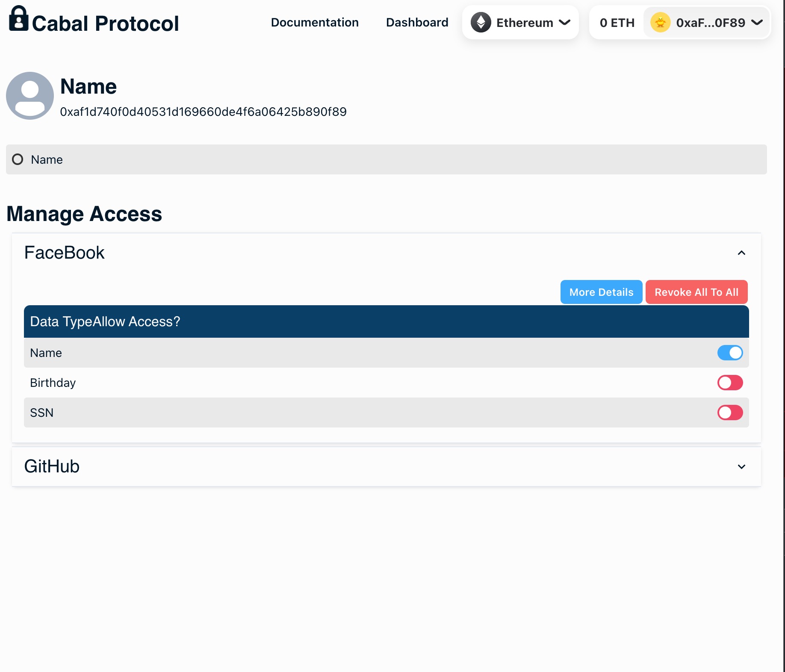Click the Name data item row
This screenshot has height=672, width=785.
pos(387,159)
